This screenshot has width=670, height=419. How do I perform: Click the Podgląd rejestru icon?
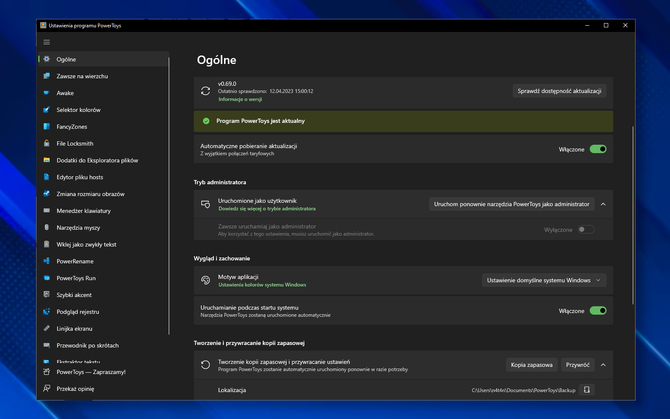point(47,312)
